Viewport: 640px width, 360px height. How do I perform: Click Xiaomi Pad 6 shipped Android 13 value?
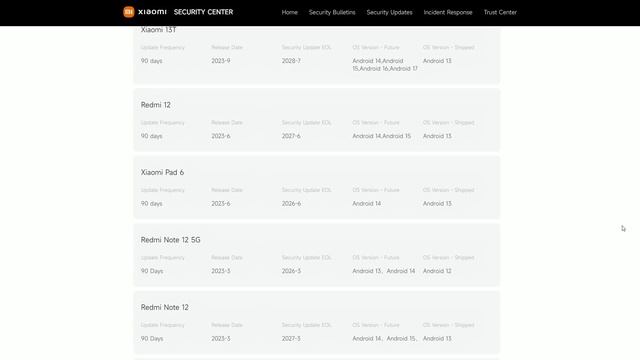click(x=437, y=203)
